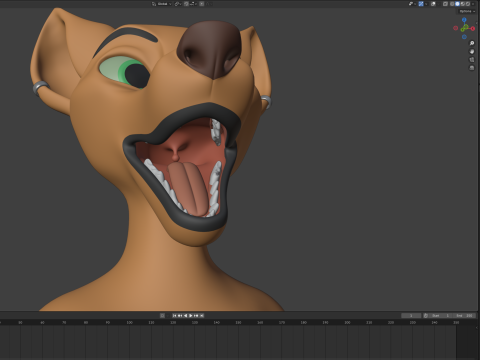
Task: Toggle proportional editing in header
Action: pos(202,4)
